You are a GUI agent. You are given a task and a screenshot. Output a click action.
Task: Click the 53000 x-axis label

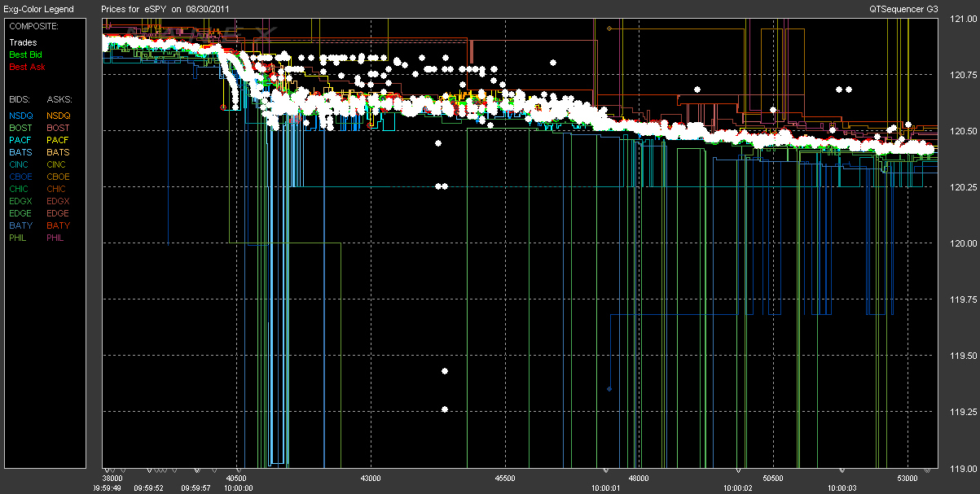click(907, 479)
